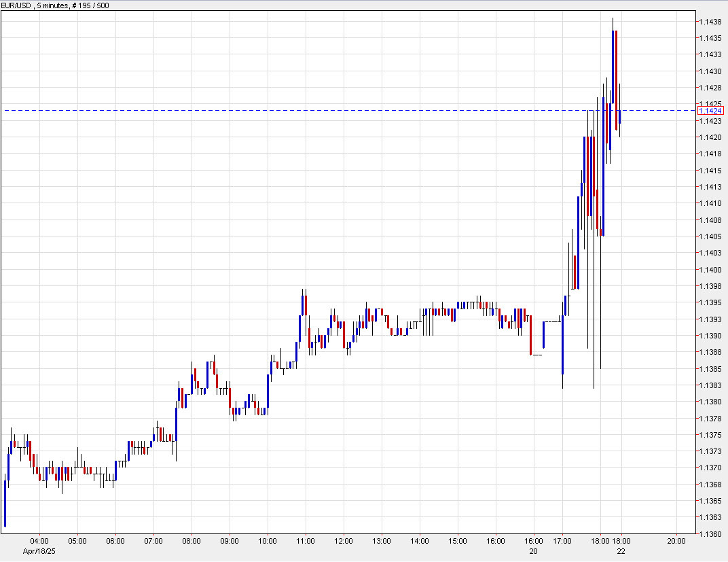Click the lowest candle at the chart's left edge
The image size is (728, 562).
pyautogui.click(x=6, y=503)
